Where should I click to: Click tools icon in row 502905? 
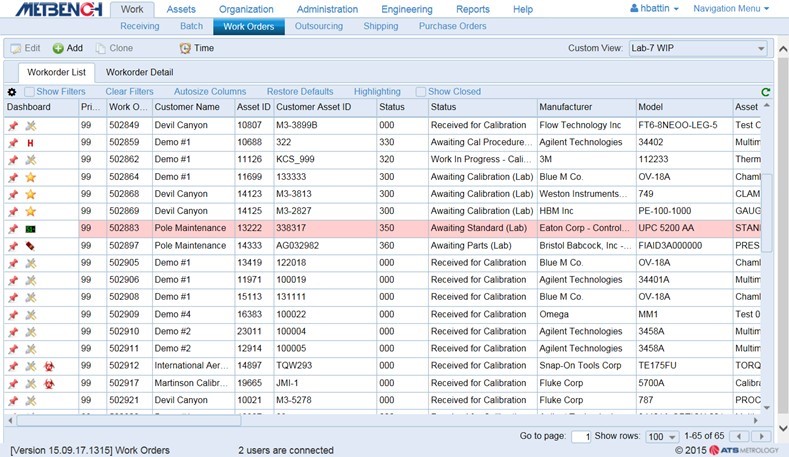pyautogui.click(x=31, y=263)
